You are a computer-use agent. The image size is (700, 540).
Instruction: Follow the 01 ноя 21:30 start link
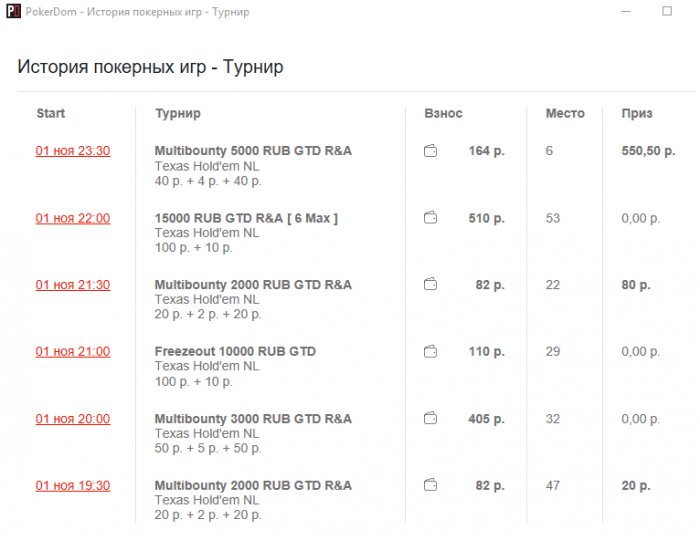pyautogui.click(x=73, y=285)
